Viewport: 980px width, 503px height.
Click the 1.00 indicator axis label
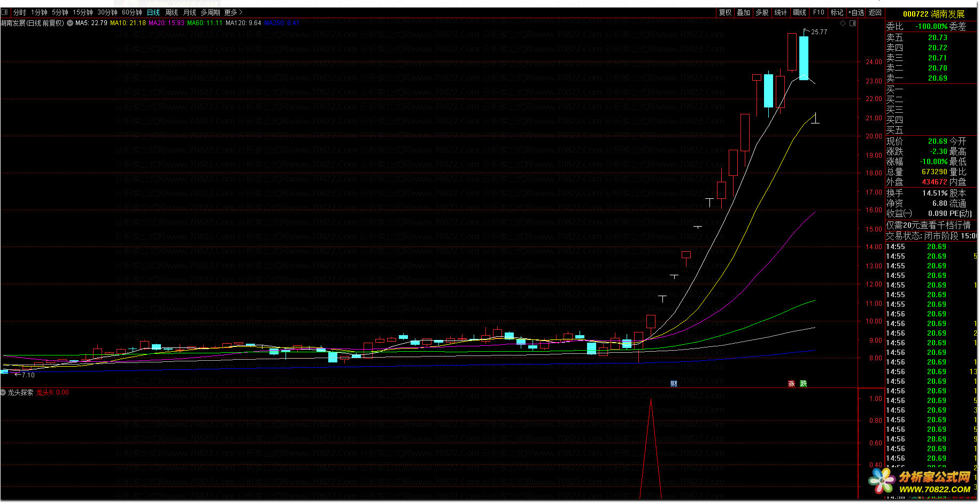point(875,399)
